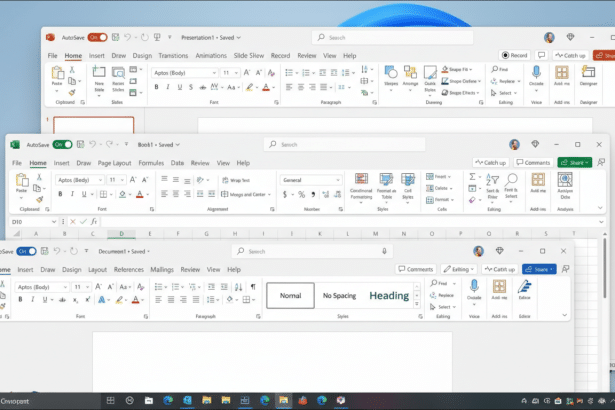Image resolution: width=615 pixels, height=410 pixels.
Task: Click Dictate microphone icon in PowerPoint ribbon
Action: 536,73
